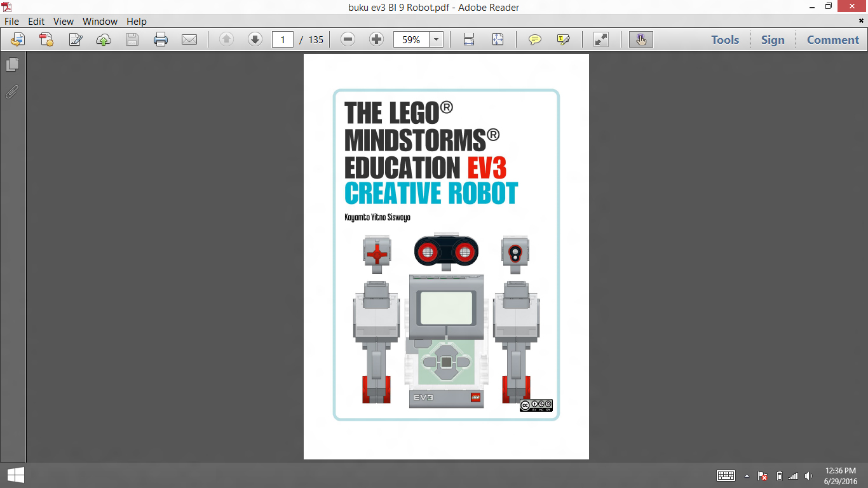The width and height of the screenshot is (868, 488).
Task: Toggle fit one full page view
Action: [498, 39]
